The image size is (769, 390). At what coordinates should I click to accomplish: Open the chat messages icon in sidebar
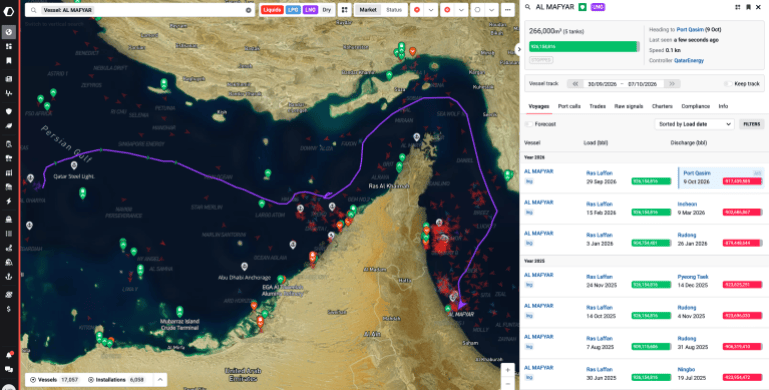pyautogui.click(x=8, y=369)
